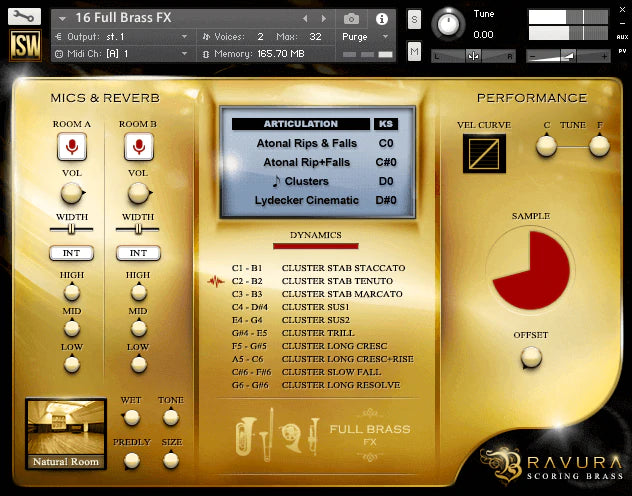Click the reverb PREDLY knob

(132, 461)
